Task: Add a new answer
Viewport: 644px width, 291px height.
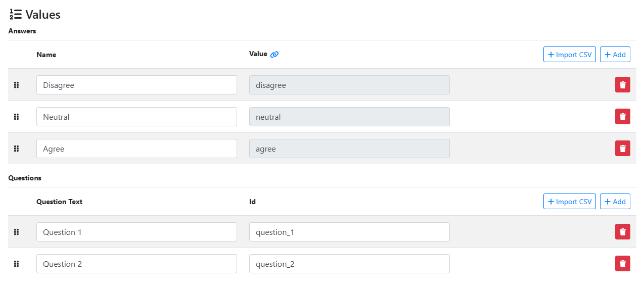Action: pyautogui.click(x=615, y=55)
